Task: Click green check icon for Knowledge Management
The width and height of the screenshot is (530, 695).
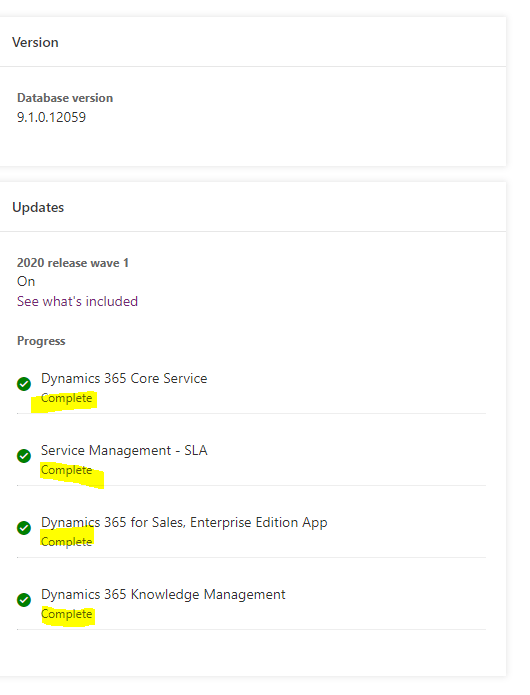Action: [x=24, y=600]
